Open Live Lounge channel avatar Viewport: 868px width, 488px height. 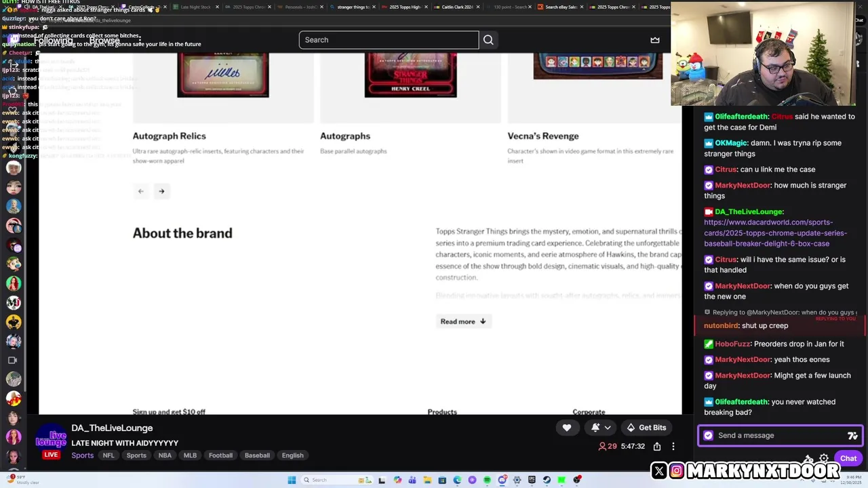click(x=52, y=438)
